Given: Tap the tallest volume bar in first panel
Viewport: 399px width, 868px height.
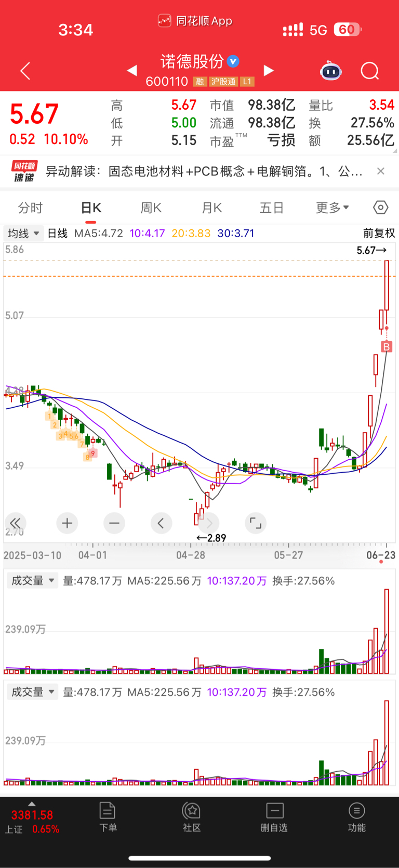Looking at the screenshot, I should (x=387, y=631).
